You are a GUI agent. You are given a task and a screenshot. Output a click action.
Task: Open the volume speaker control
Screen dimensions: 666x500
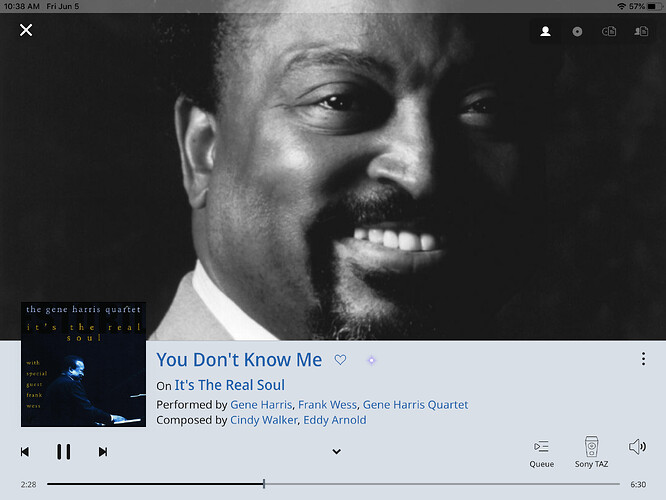(x=637, y=447)
